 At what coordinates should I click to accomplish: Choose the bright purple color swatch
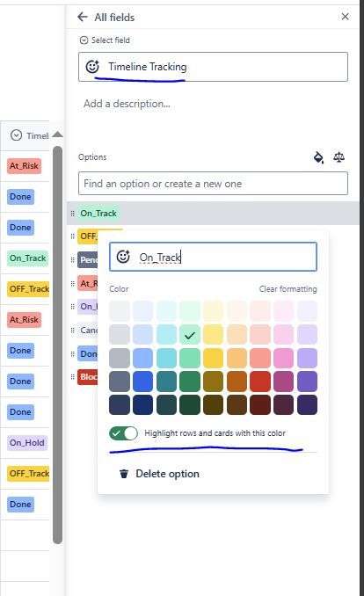(307, 382)
